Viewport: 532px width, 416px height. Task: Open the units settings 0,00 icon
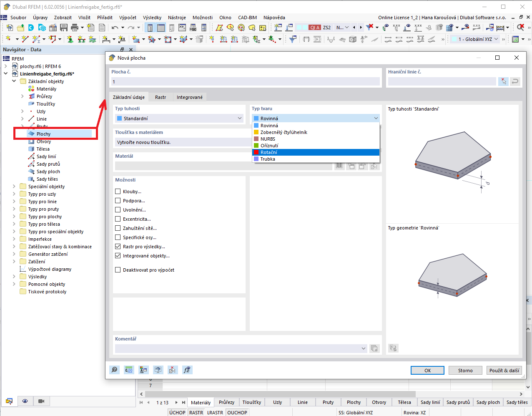point(129,370)
